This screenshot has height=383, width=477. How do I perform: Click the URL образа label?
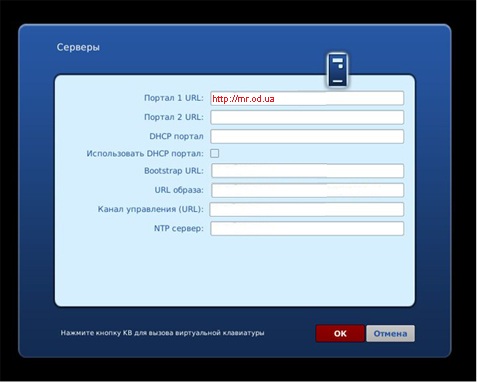tap(179, 190)
